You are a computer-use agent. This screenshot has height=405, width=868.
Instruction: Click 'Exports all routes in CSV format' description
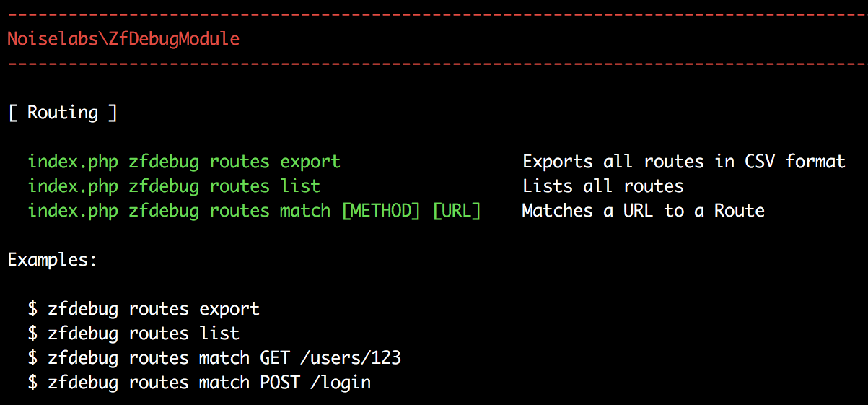click(683, 162)
